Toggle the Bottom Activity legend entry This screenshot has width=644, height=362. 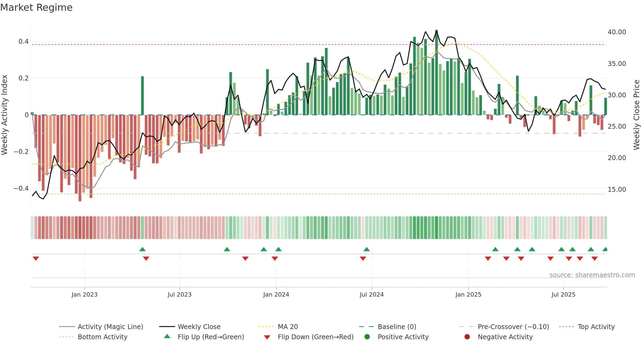pyautogui.click(x=93, y=337)
